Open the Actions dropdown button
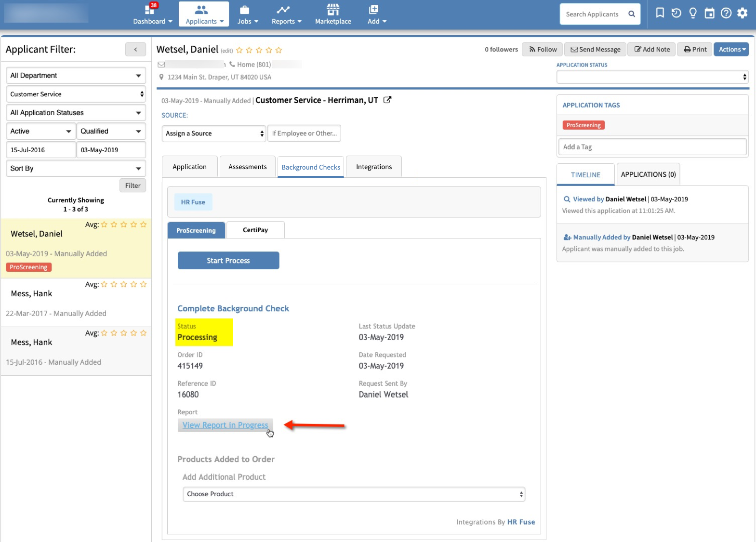Screen dimensions: 756x542 (731, 49)
